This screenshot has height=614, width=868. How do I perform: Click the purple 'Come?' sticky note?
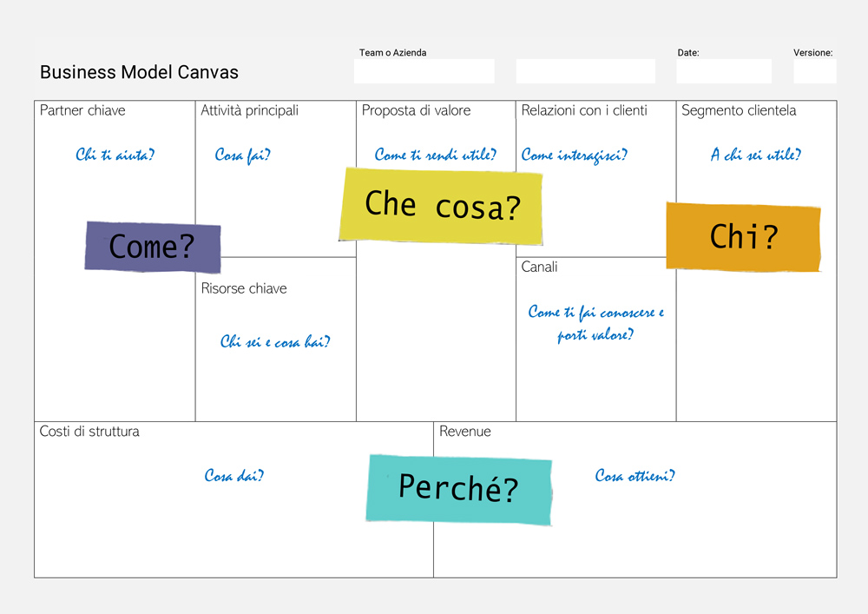(153, 247)
